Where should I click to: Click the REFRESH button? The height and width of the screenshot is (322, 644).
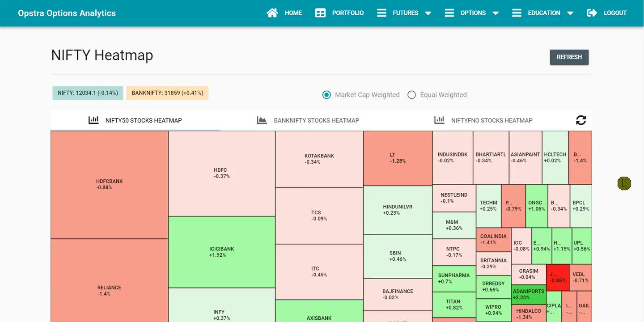(569, 57)
